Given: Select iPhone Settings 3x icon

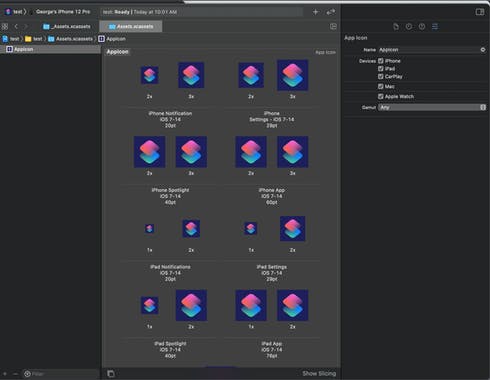Looking at the screenshot, I should [x=292, y=75].
